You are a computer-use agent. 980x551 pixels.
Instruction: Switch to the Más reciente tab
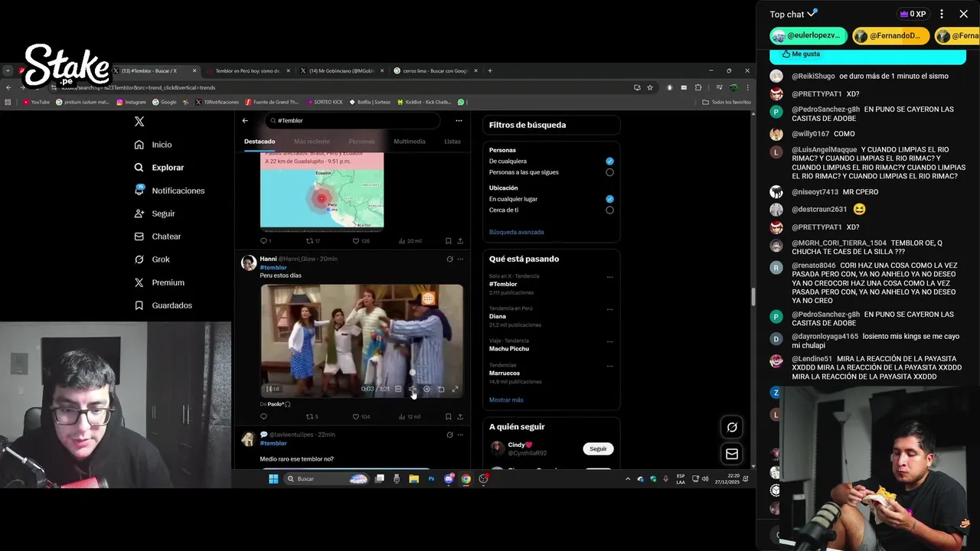coord(312,142)
